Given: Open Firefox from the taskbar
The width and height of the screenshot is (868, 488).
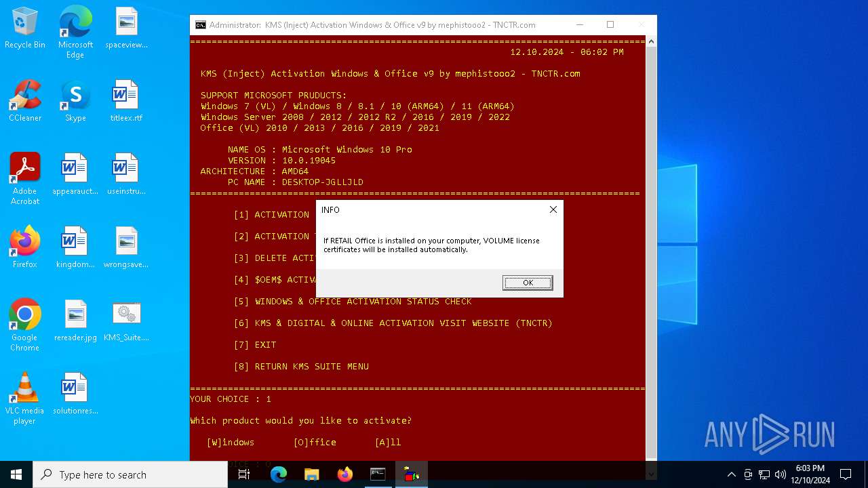Looking at the screenshot, I should pyautogui.click(x=345, y=474).
